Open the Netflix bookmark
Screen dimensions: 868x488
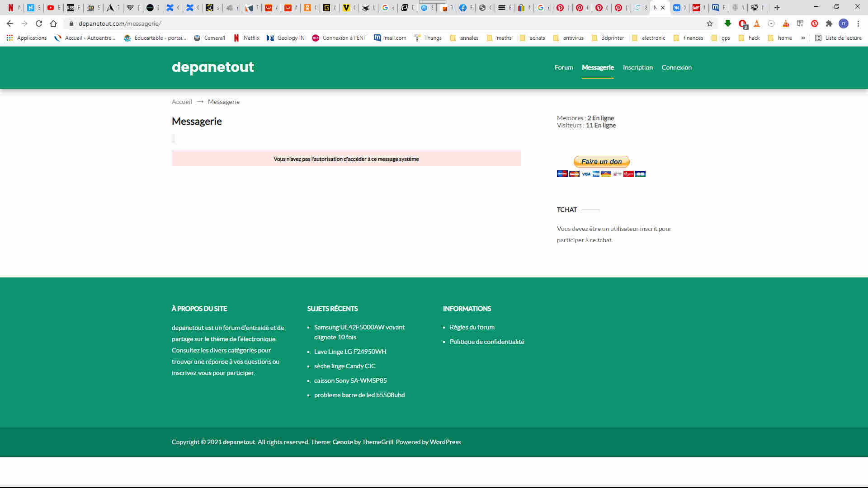pyautogui.click(x=246, y=38)
